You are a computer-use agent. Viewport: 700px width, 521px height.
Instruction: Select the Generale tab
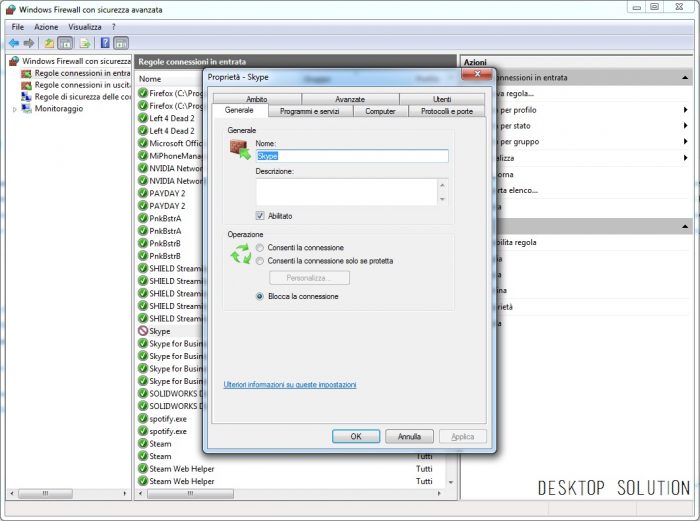point(239,110)
